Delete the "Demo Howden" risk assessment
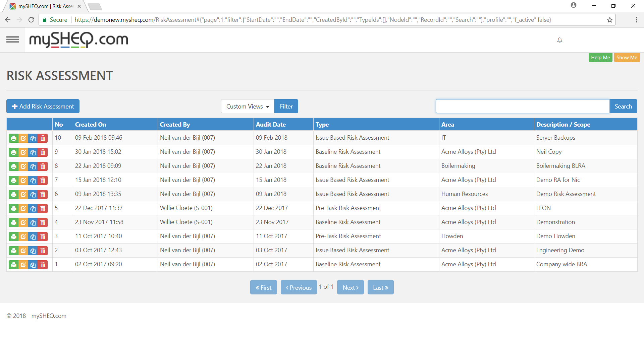Viewport: 644px width, 347px height. (43, 236)
